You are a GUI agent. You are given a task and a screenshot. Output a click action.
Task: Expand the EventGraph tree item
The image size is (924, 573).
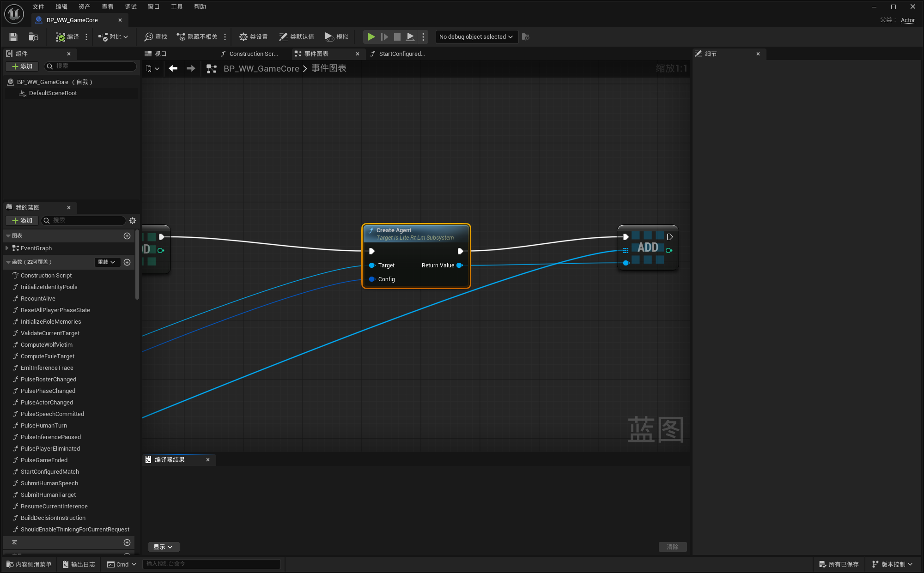pyautogui.click(x=7, y=248)
